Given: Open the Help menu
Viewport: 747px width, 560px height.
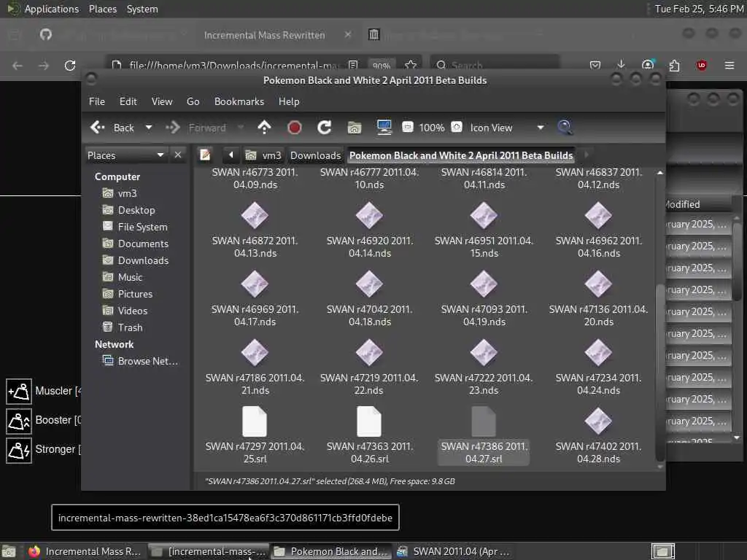Looking at the screenshot, I should click(289, 101).
